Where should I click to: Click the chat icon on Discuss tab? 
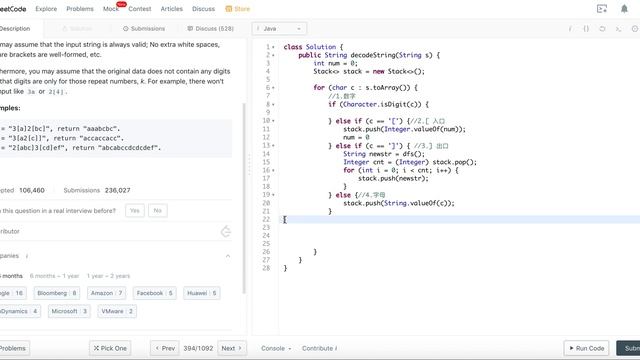point(190,29)
